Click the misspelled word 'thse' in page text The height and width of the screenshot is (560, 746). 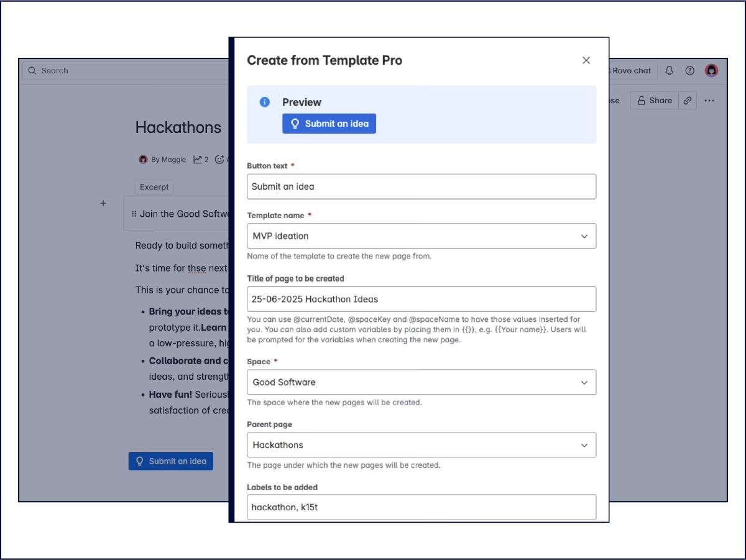(197, 268)
